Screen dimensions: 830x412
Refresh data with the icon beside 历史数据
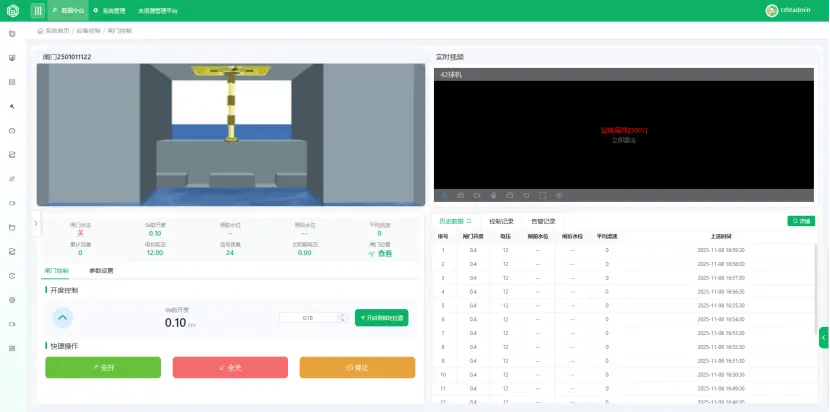click(468, 221)
